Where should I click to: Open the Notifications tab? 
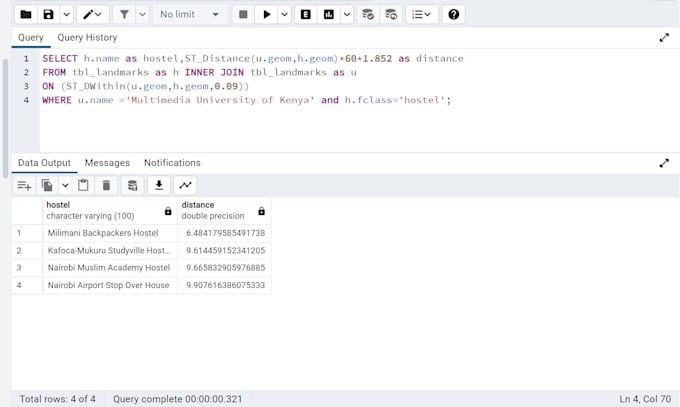172,163
